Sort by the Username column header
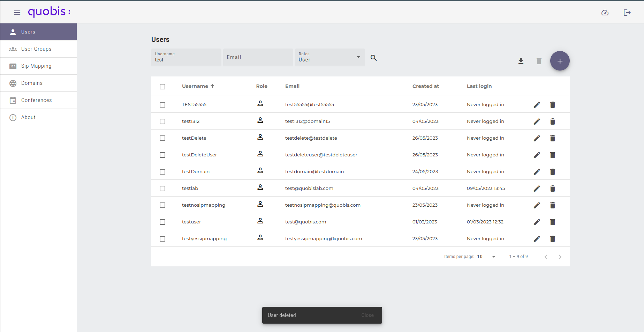The height and width of the screenshot is (332, 644). point(198,86)
